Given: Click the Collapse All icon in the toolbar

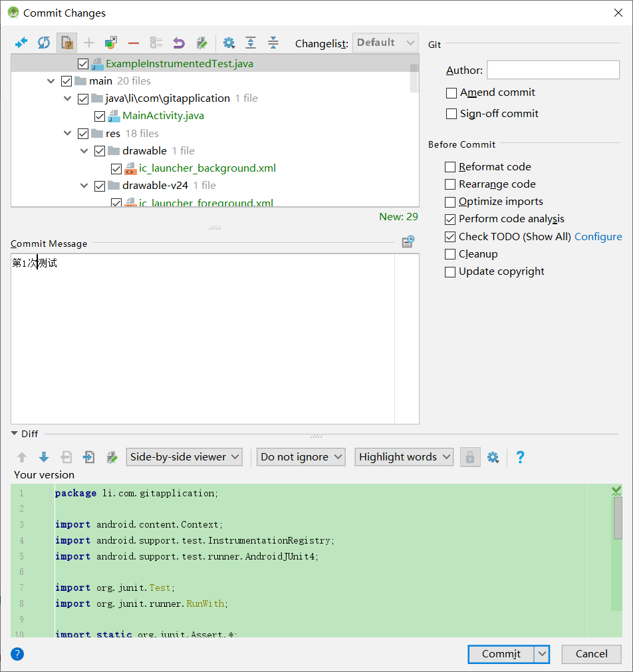Looking at the screenshot, I should (x=273, y=43).
